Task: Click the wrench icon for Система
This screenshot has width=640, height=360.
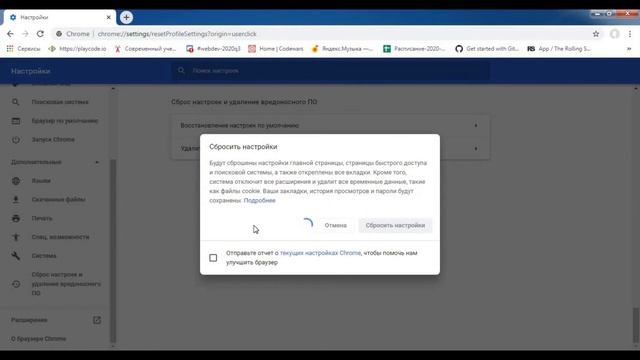Action: point(16,256)
